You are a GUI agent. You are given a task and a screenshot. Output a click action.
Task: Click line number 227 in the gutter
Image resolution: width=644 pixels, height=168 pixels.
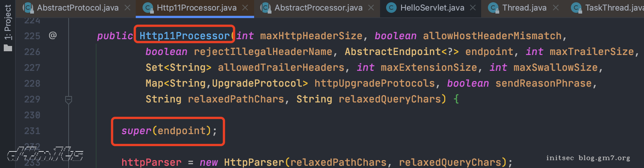pos(32,67)
